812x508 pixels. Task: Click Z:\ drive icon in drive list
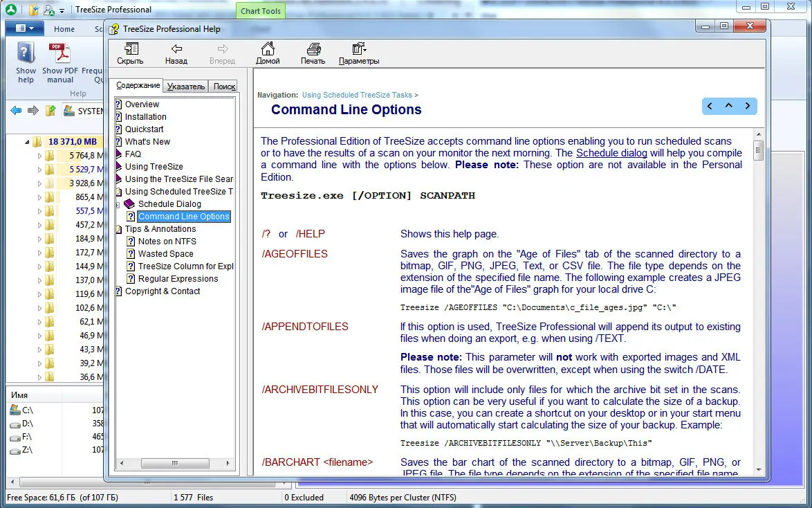pyautogui.click(x=15, y=450)
